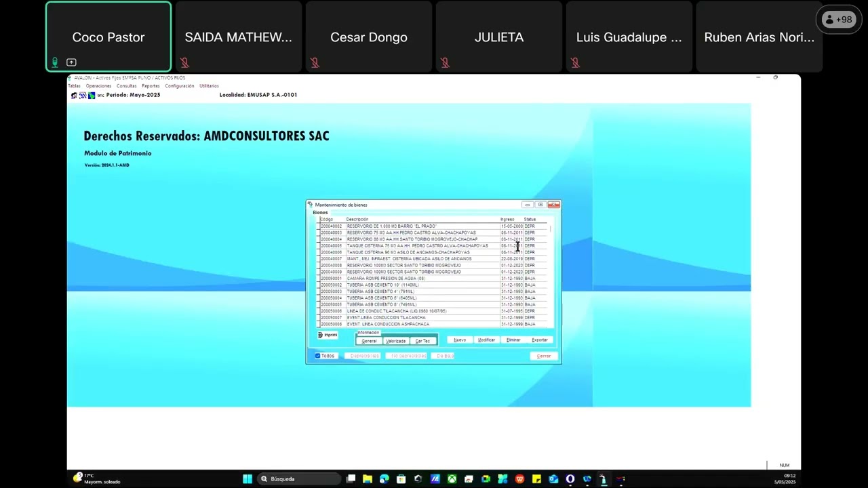Open Microsoft Store from the taskbar
This screenshot has height=488, width=868.
point(401,479)
